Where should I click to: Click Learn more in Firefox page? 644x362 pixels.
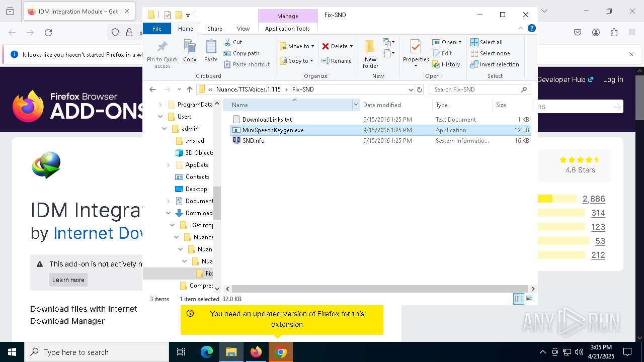click(x=68, y=280)
